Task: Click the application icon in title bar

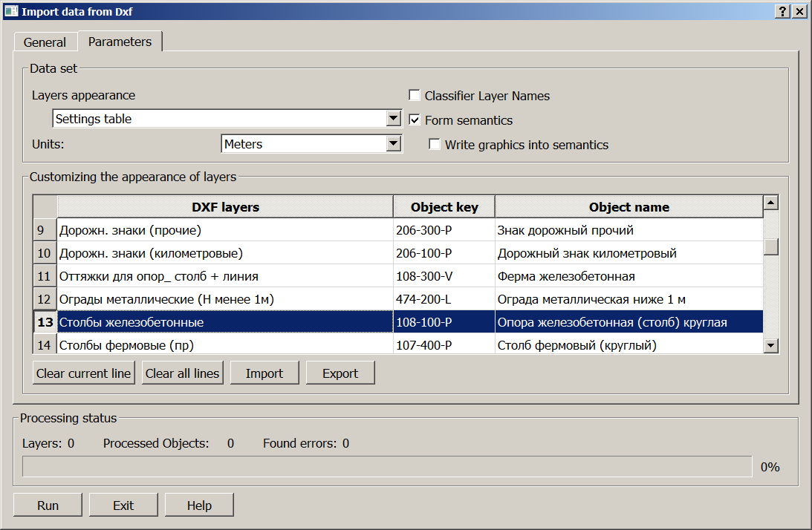Action: coord(11,11)
